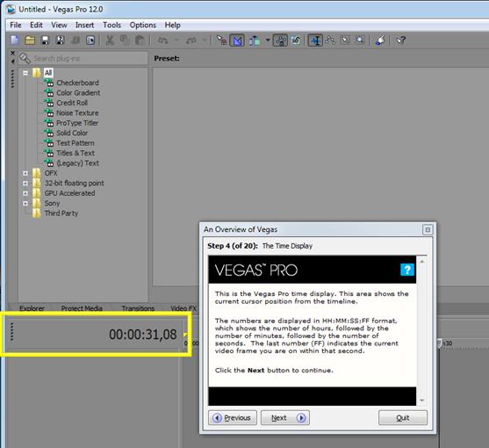Open the File menu
Screen dimensions: 489x448
coord(16,25)
